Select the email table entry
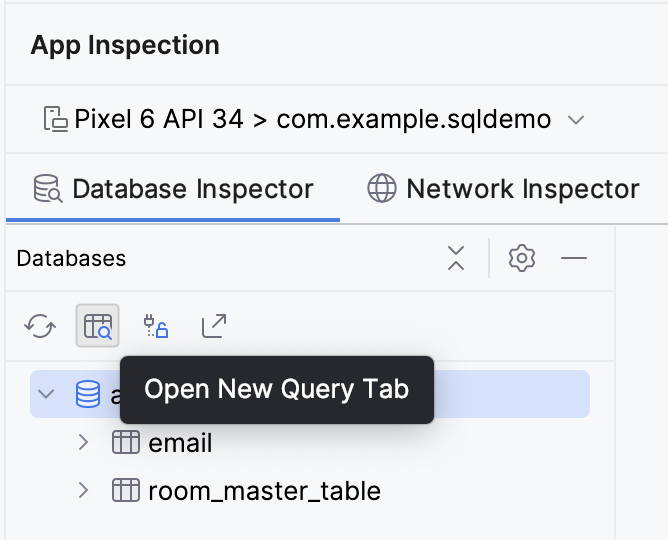 (x=180, y=443)
